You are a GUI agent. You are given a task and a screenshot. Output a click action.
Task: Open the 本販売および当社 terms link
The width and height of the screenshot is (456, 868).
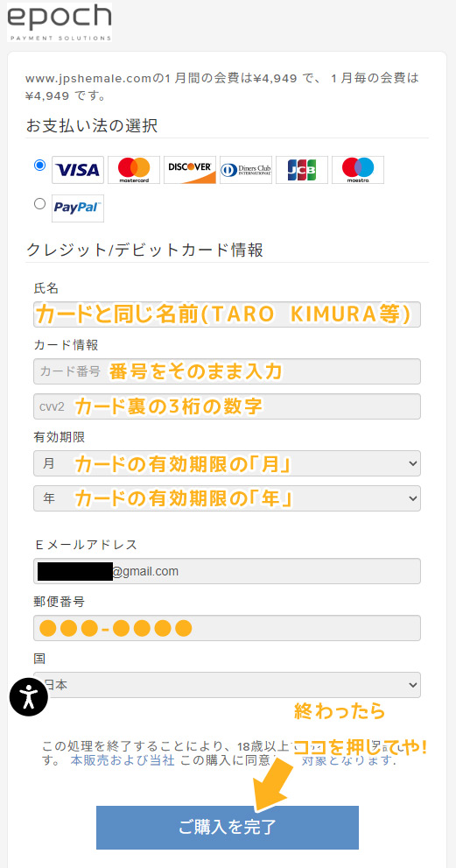(123, 760)
